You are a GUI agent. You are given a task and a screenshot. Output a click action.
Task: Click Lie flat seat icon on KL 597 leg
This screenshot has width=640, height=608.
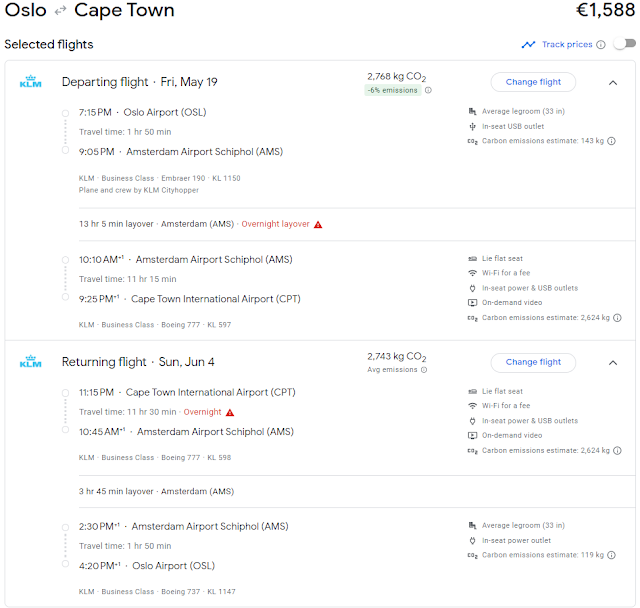coord(472,259)
